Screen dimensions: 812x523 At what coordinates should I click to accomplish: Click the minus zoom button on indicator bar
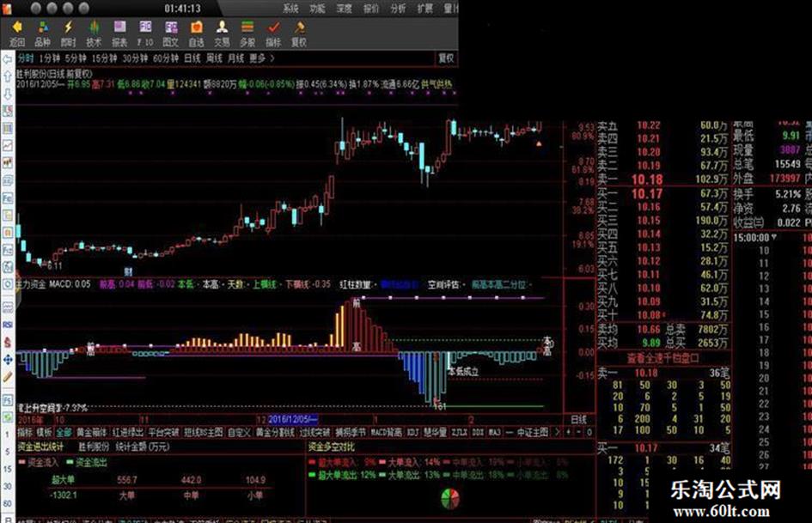click(x=578, y=431)
